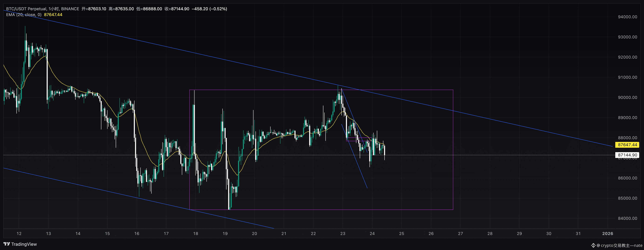Click date 25 on the time axis
This screenshot has height=250, width=644.
402,233
